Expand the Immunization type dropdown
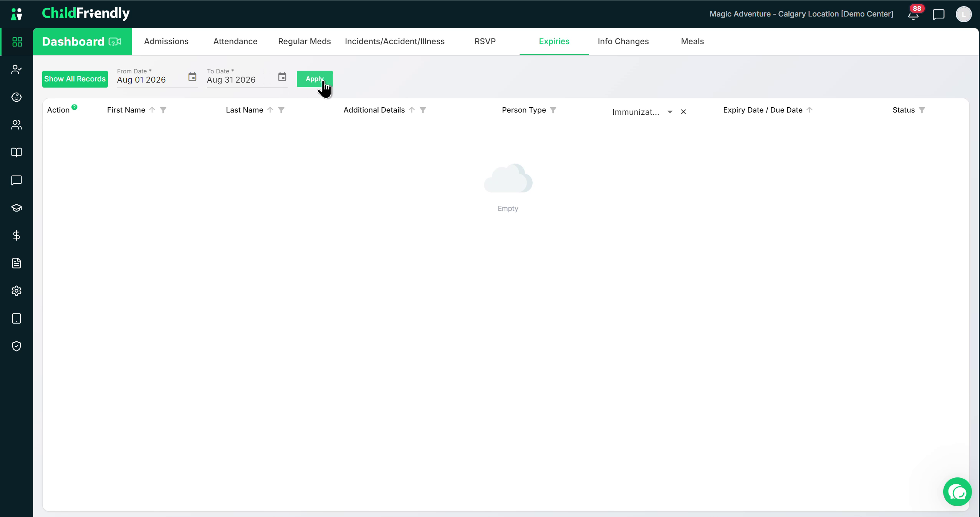Viewport: 980px width, 517px height. (670, 112)
